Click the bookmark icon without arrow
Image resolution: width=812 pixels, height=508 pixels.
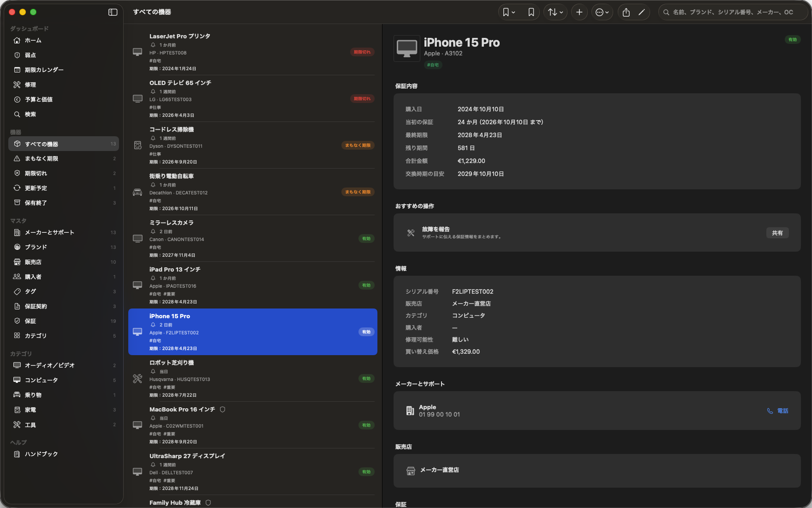point(531,12)
